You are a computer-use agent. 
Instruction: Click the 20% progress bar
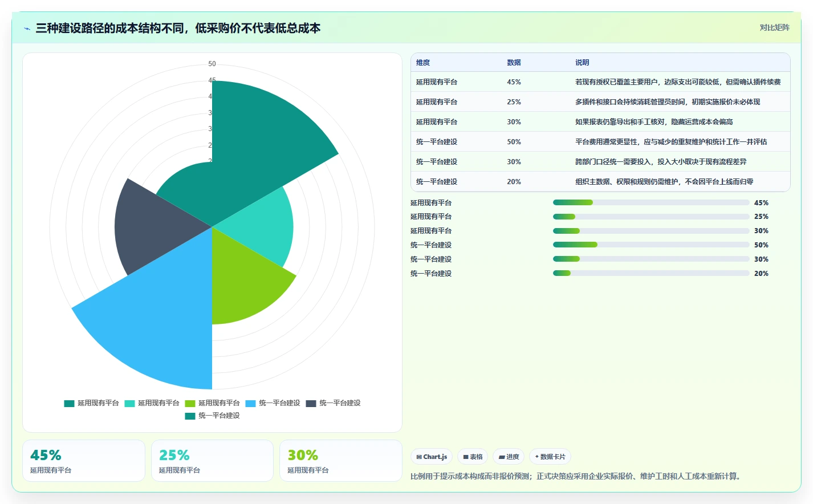pyautogui.click(x=651, y=273)
